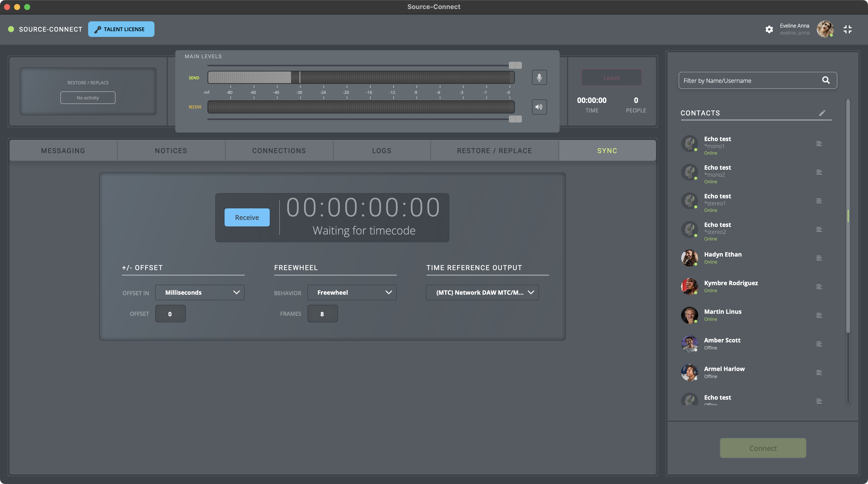The image size is (868, 484).
Task: Open the Offset In Milliseconds dropdown
Action: click(x=200, y=292)
